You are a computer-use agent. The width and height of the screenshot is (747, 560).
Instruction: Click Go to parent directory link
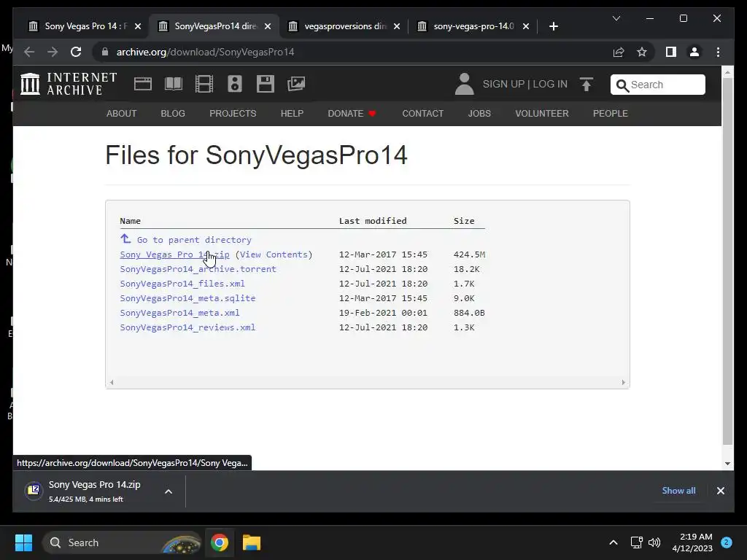tap(194, 239)
